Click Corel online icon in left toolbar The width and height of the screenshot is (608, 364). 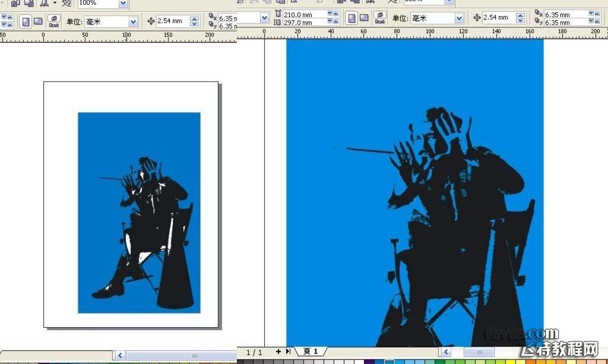[x=66, y=3]
